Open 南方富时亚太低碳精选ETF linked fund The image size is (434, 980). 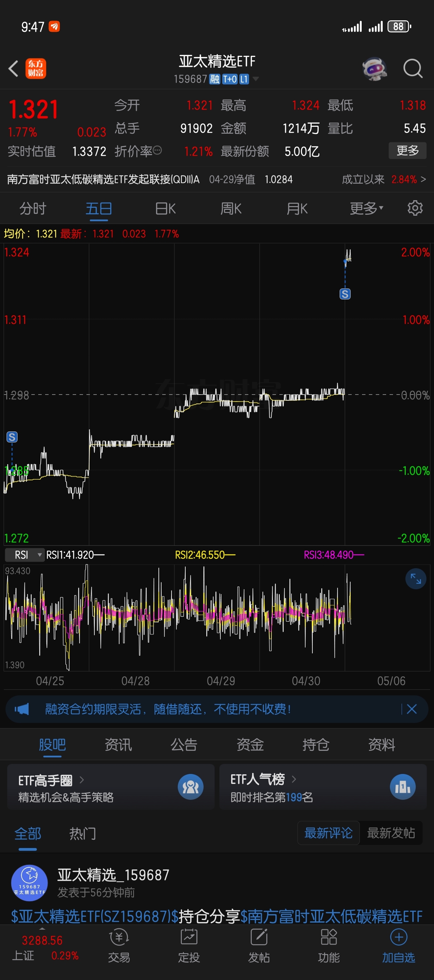pos(103,179)
